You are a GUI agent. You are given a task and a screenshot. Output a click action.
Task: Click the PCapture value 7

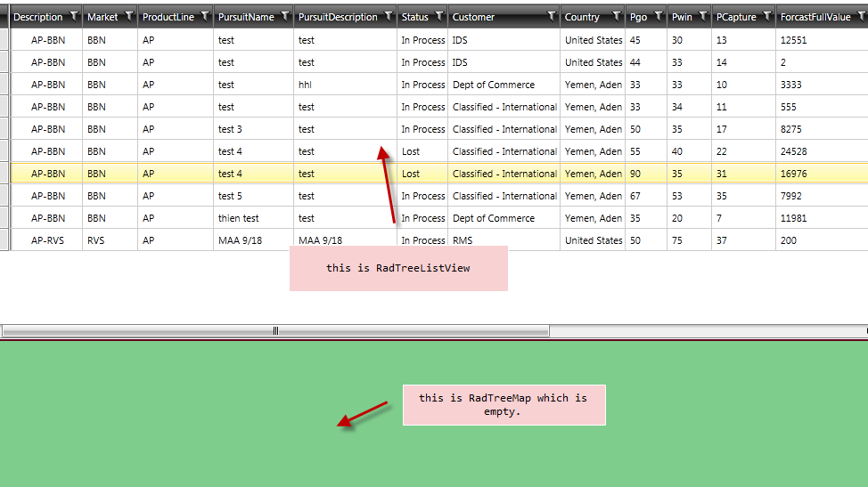pos(718,218)
